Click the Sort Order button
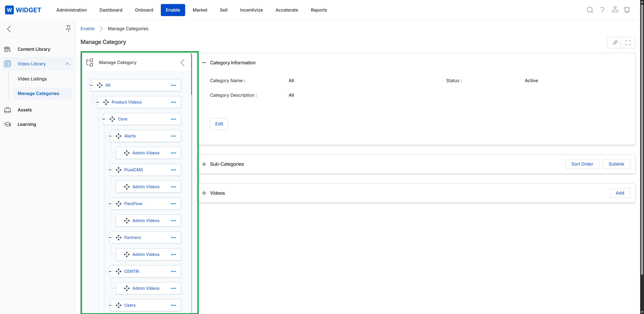Screen dimensions: 644x314 click(x=582, y=164)
